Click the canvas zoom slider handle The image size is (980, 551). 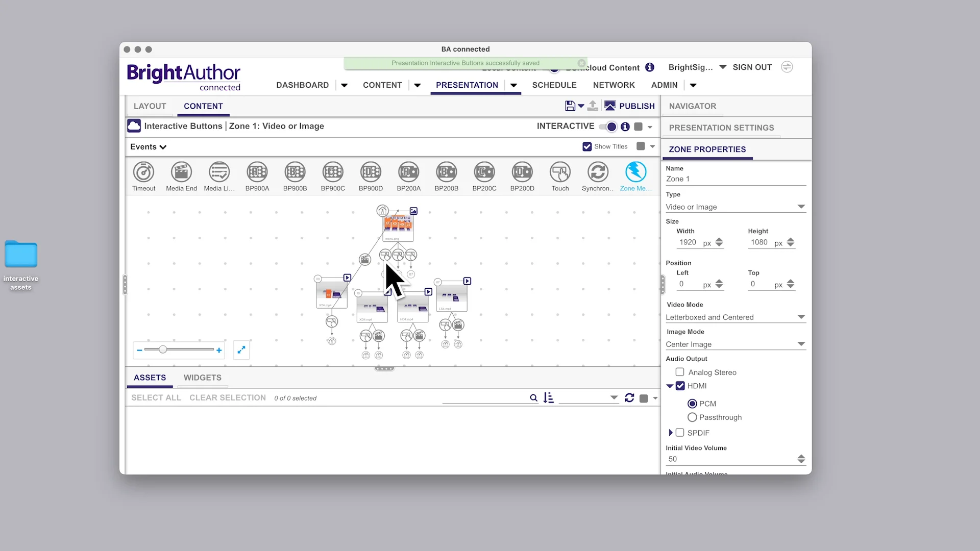coord(163,349)
